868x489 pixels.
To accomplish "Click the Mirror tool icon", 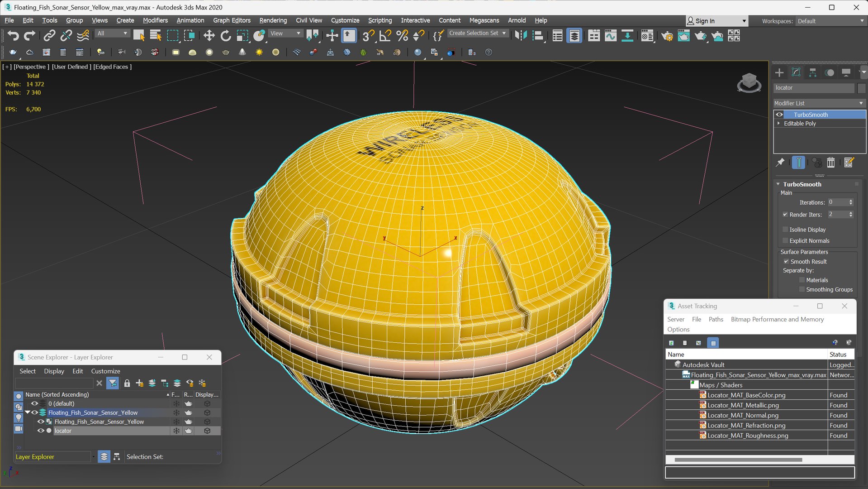I will click(x=521, y=35).
